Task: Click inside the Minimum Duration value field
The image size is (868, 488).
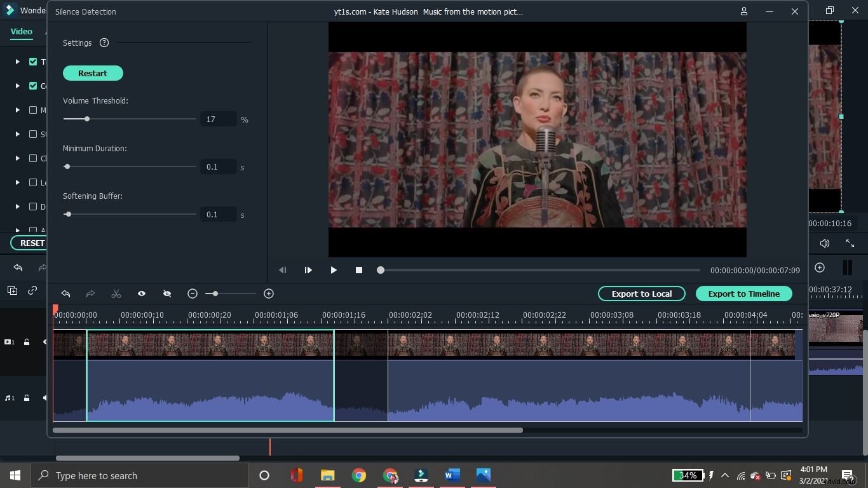Action: click(x=219, y=166)
